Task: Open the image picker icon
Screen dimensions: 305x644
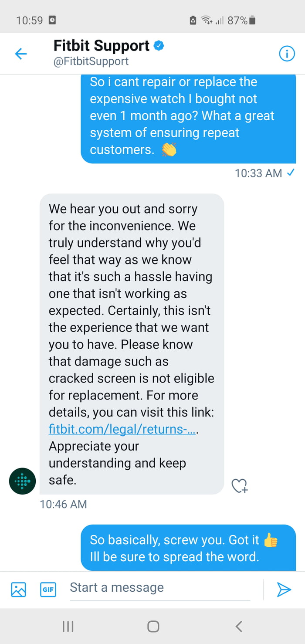Action: coord(18,589)
